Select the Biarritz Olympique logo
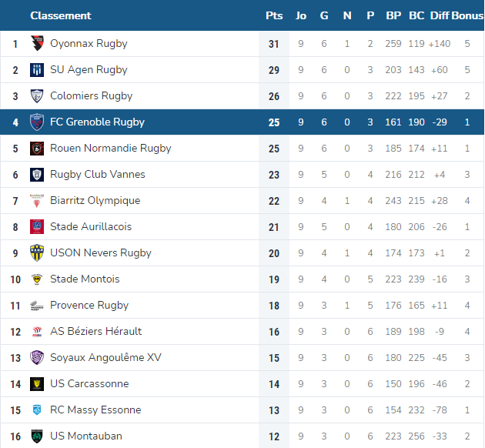Screen dimensions: 485x448 [37, 201]
